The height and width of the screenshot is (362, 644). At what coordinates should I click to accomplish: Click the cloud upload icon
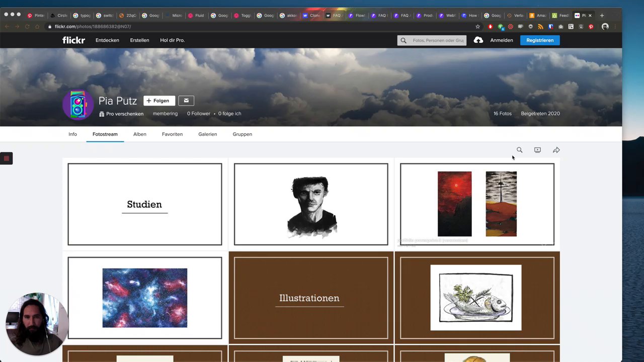(x=478, y=40)
